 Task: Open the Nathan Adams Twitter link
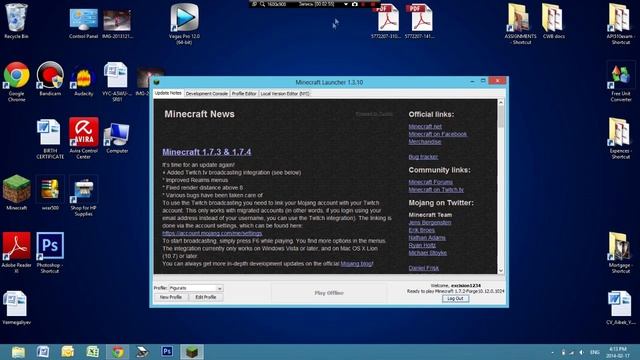click(x=427, y=238)
